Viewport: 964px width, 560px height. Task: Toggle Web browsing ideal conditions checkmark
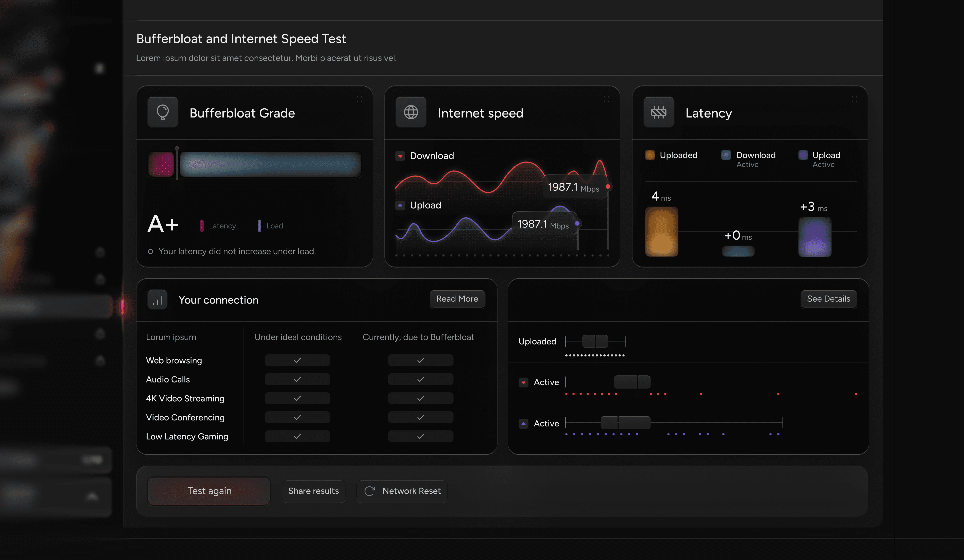[x=297, y=360]
